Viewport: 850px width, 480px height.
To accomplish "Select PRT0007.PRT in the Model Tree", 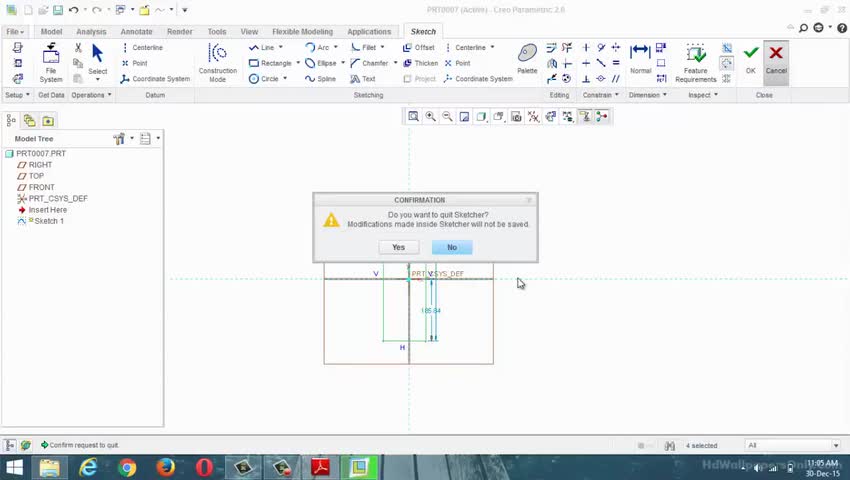I will click(x=41, y=153).
